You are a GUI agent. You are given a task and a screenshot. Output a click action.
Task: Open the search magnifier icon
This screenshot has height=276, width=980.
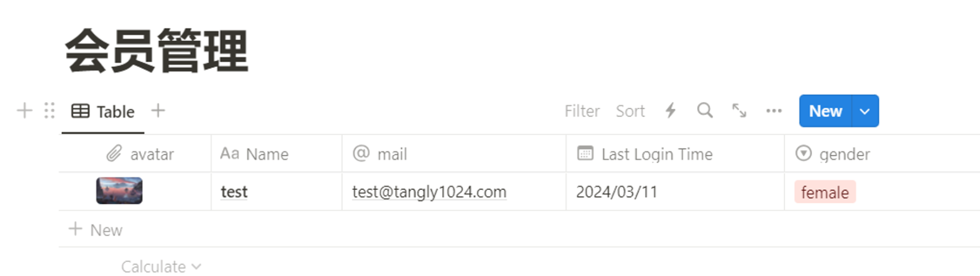pos(705,111)
